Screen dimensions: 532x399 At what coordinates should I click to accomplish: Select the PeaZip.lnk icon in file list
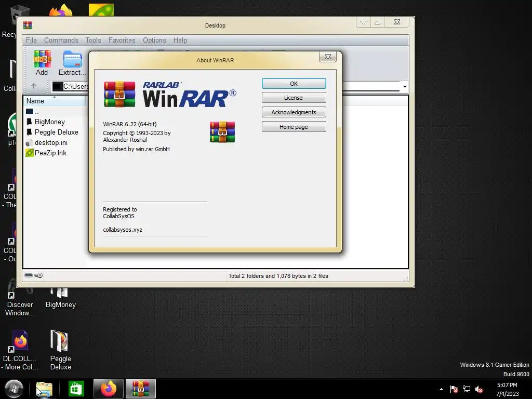tap(30, 153)
